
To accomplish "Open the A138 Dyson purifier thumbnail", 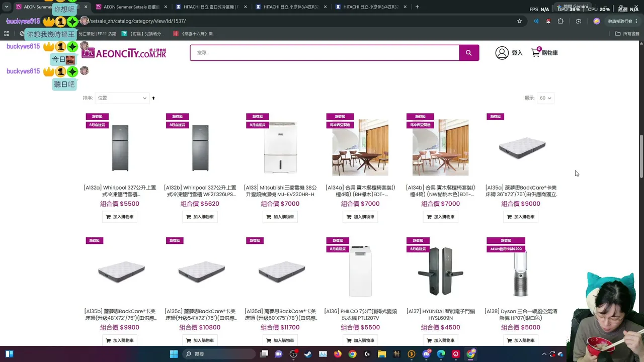I will [x=521, y=271].
